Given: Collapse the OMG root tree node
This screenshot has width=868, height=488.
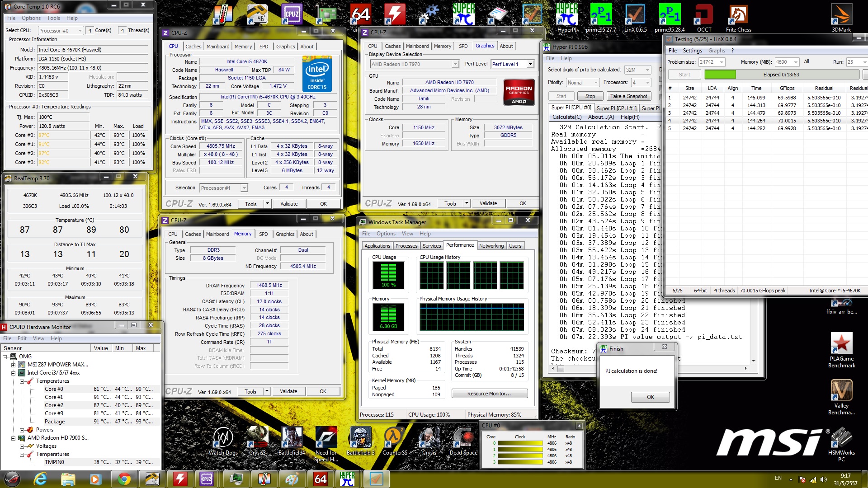Looking at the screenshot, I should point(5,357).
